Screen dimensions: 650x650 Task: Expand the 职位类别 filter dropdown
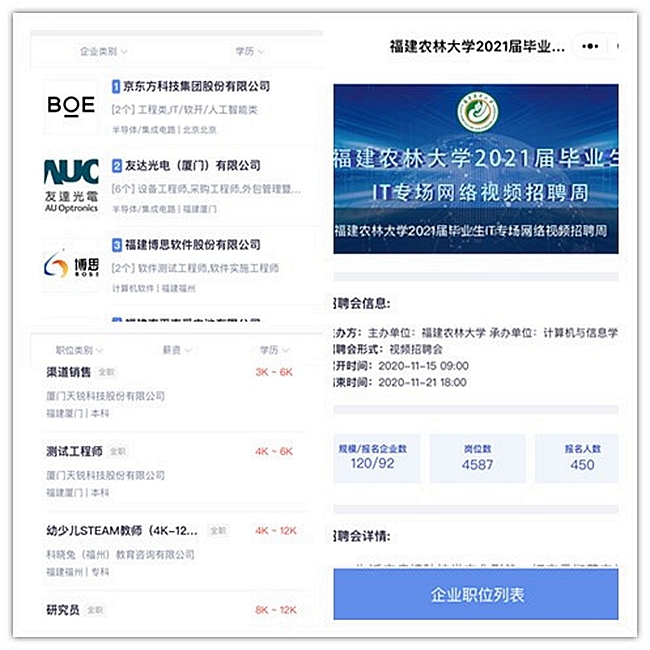(x=79, y=350)
